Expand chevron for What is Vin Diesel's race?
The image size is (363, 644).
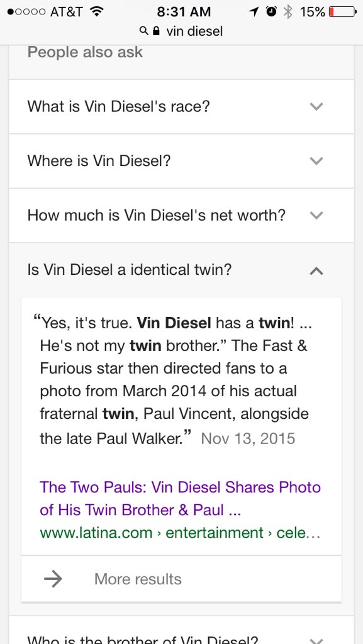pyautogui.click(x=316, y=107)
